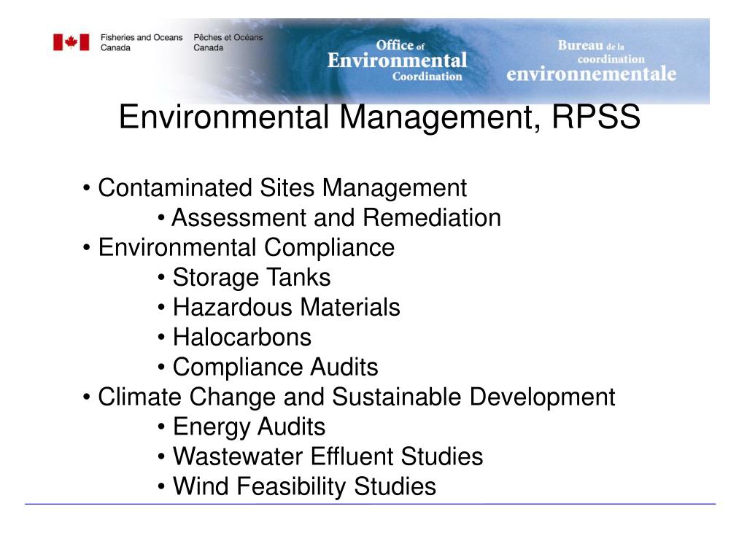Click the slide title 'Environmental Management, RPSS'

(x=379, y=117)
